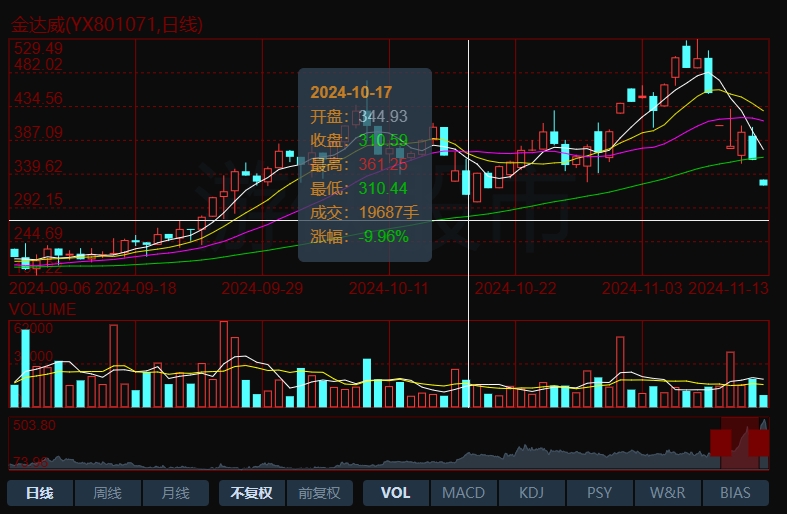Screen dimensions: 787x514
Task: Switch indicator to W&R
Action: tap(667, 493)
